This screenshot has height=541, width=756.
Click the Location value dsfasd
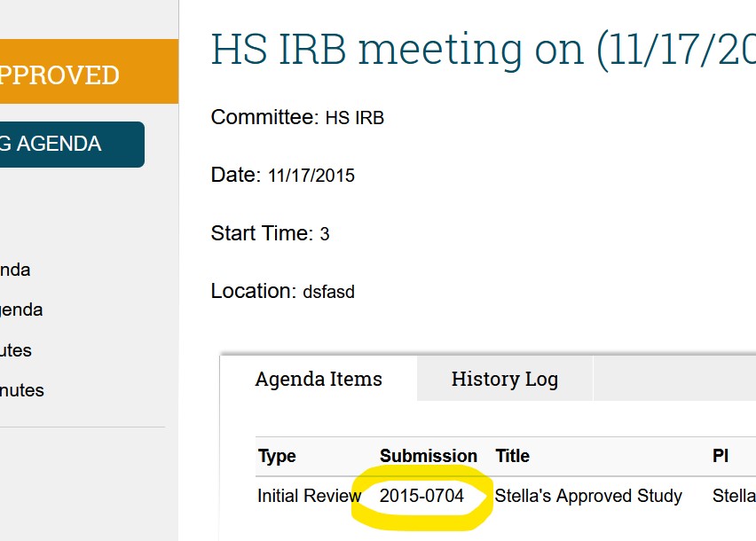click(x=328, y=292)
